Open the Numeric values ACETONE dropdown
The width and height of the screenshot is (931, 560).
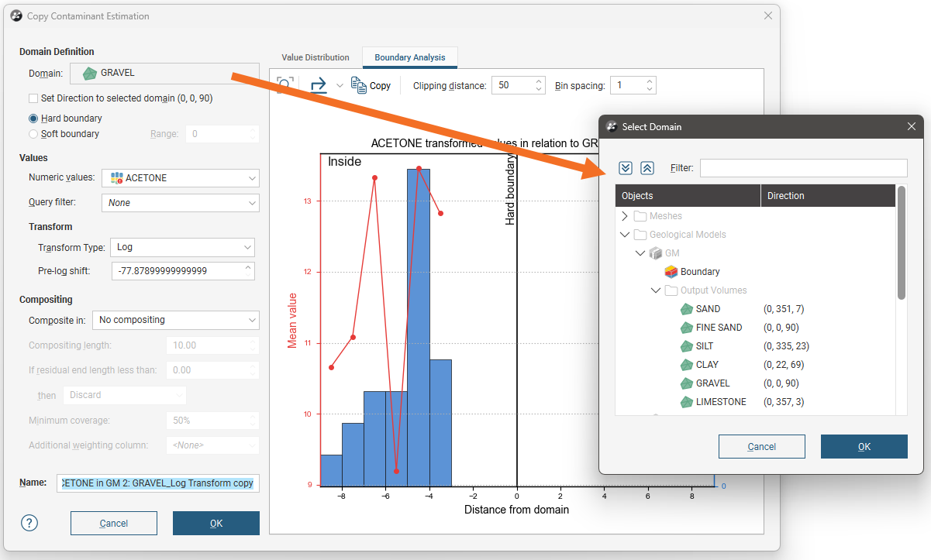pos(180,178)
